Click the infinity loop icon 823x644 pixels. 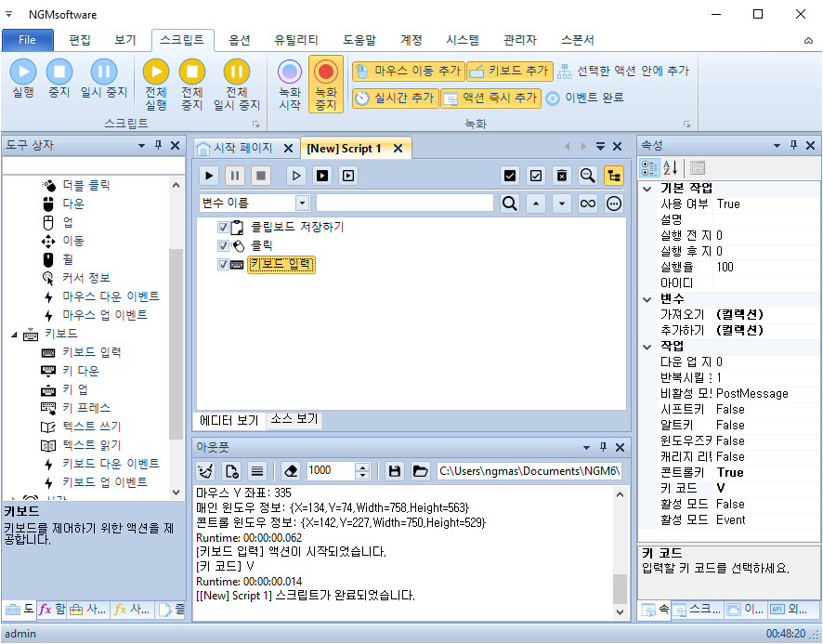point(588,204)
